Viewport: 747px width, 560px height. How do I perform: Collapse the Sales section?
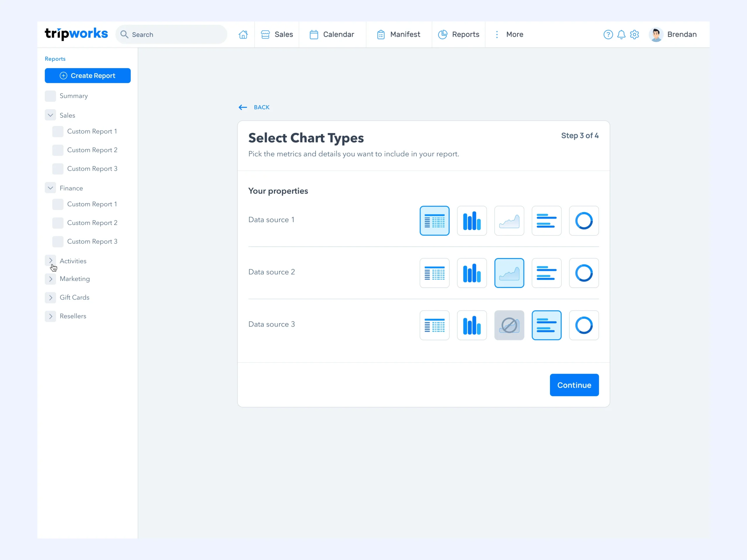coord(50,115)
